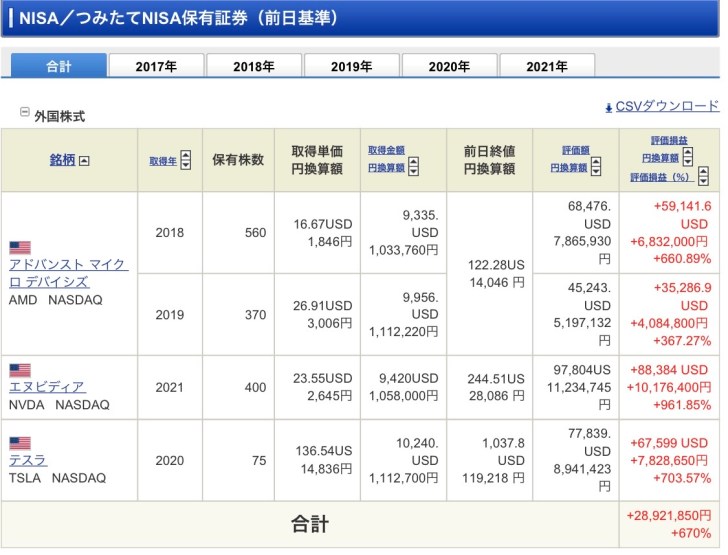Click the US flag above エヌビディア

(x=19, y=370)
